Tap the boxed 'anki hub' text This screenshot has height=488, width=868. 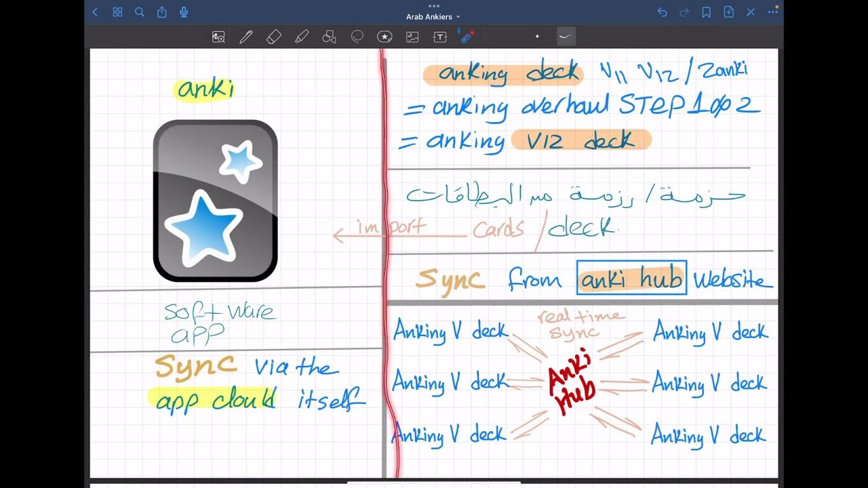[x=631, y=278]
